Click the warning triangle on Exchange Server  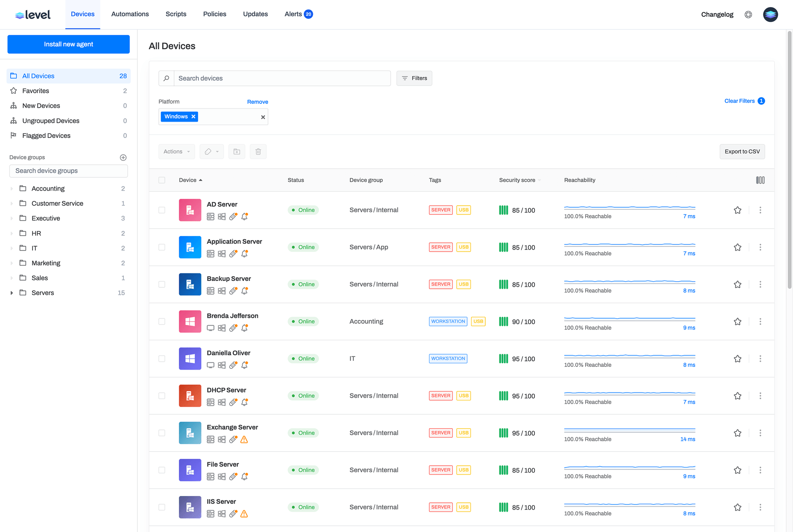(x=244, y=439)
